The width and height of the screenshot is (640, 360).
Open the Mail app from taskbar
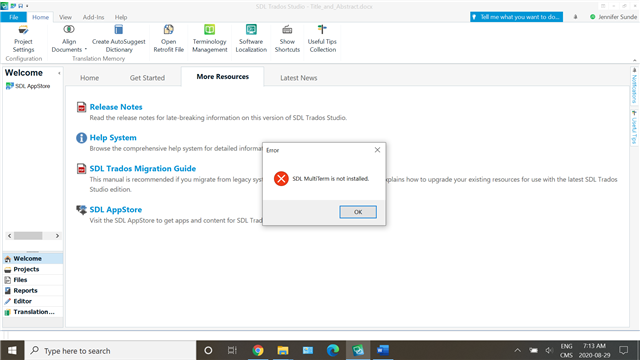[x=308, y=350]
